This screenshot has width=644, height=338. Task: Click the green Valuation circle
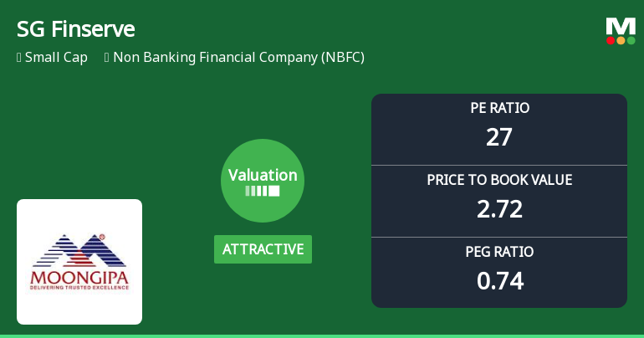click(x=263, y=180)
